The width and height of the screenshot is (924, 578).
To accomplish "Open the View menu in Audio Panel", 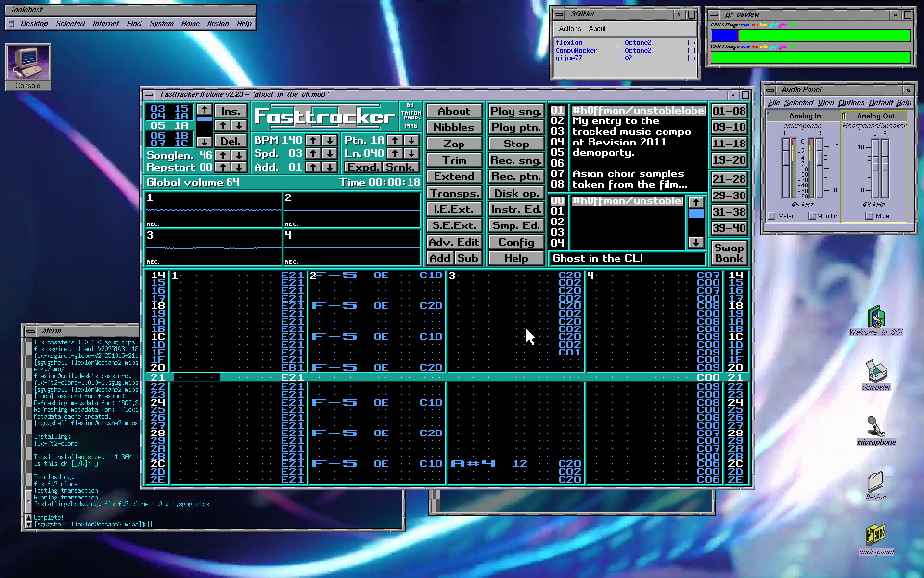I will click(826, 103).
